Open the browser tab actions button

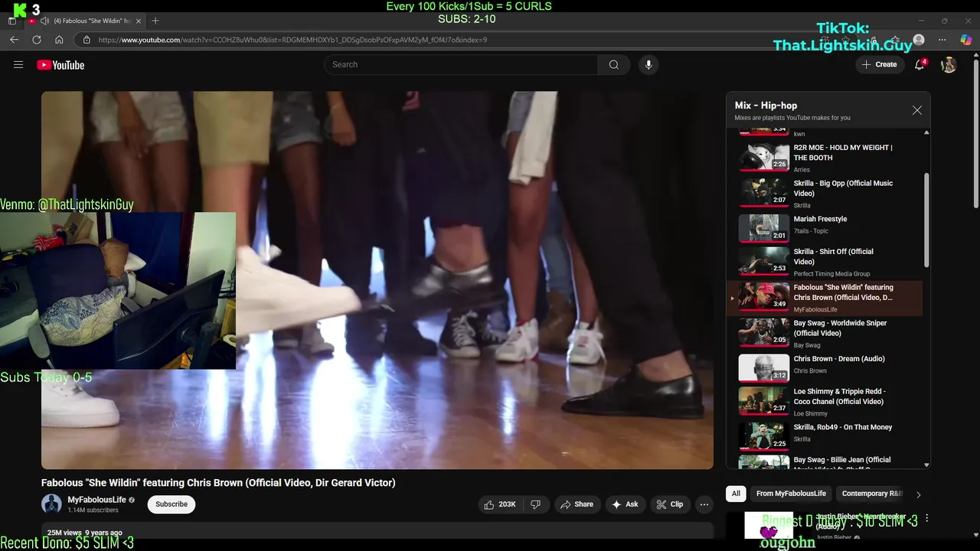pos(11,21)
